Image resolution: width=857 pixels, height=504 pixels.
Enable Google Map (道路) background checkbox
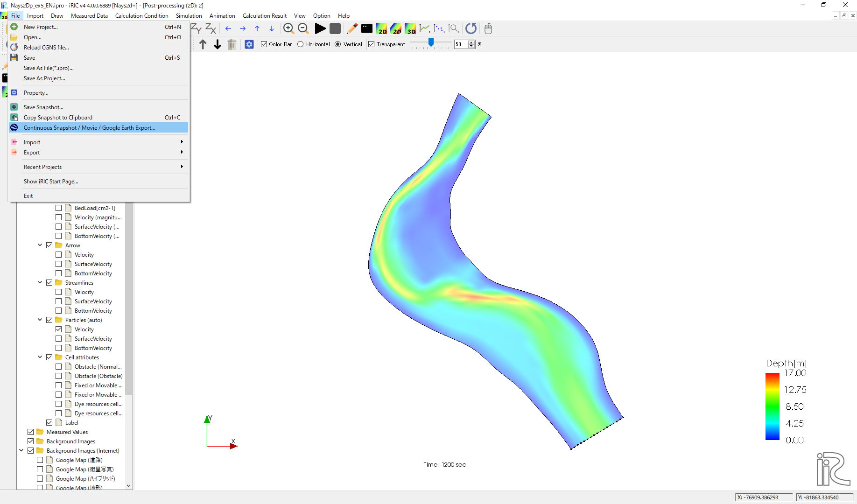(40, 460)
